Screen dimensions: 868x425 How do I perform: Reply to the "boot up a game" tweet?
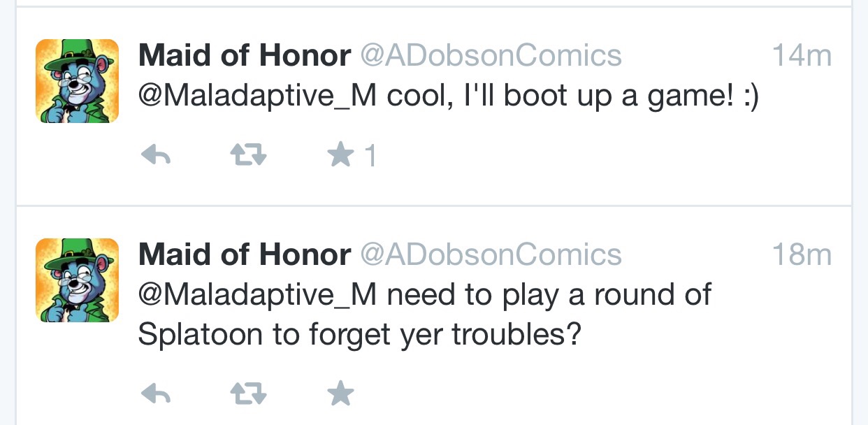click(156, 155)
